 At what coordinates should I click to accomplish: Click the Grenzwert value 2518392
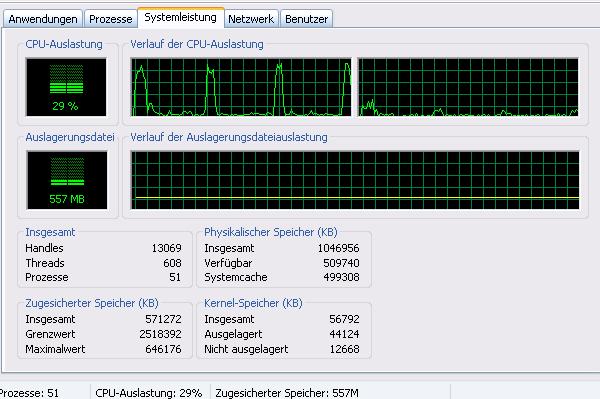click(x=160, y=334)
